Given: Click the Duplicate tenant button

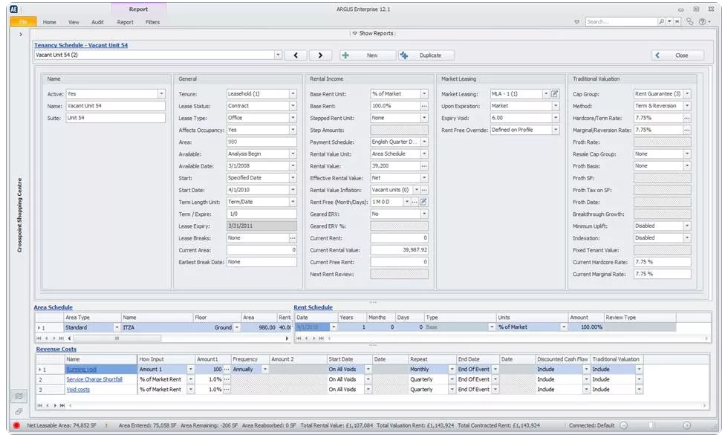Looking at the screenshot, I should pyautogui.click(x=426, y=55).
